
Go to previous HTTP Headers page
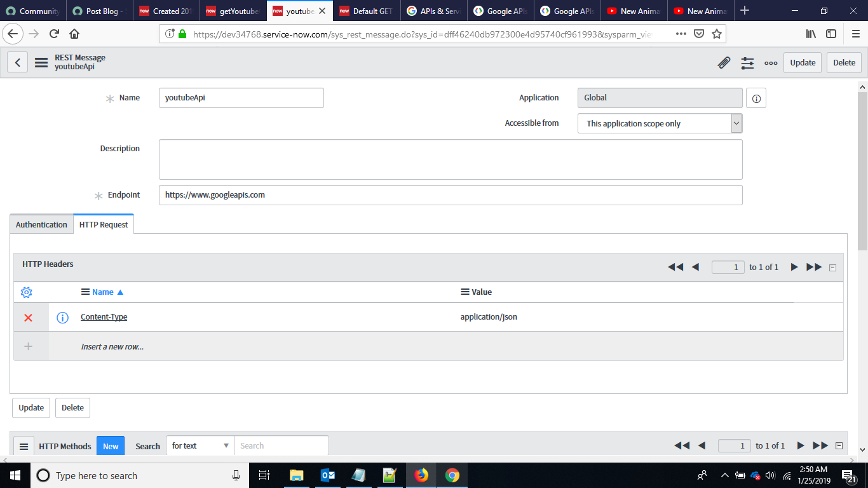tap(695, 267)
